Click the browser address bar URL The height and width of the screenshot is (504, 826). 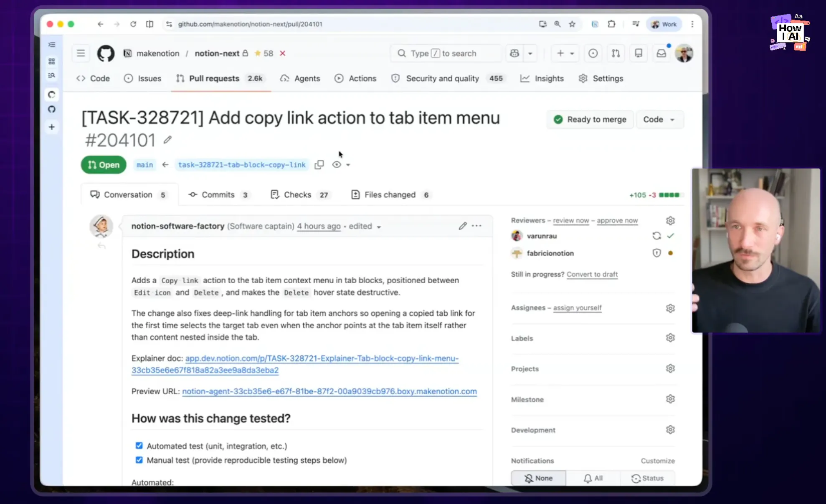pos(250,24)
